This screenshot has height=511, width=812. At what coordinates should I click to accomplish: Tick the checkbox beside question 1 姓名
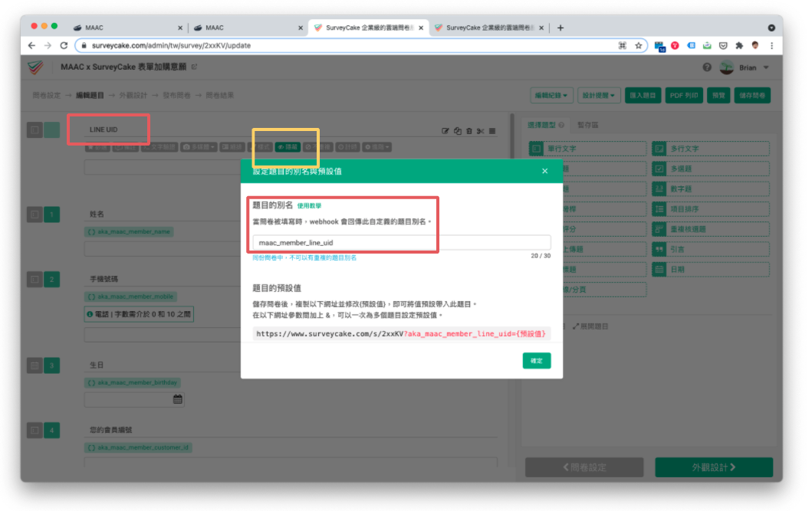click(x=35, y=214)
